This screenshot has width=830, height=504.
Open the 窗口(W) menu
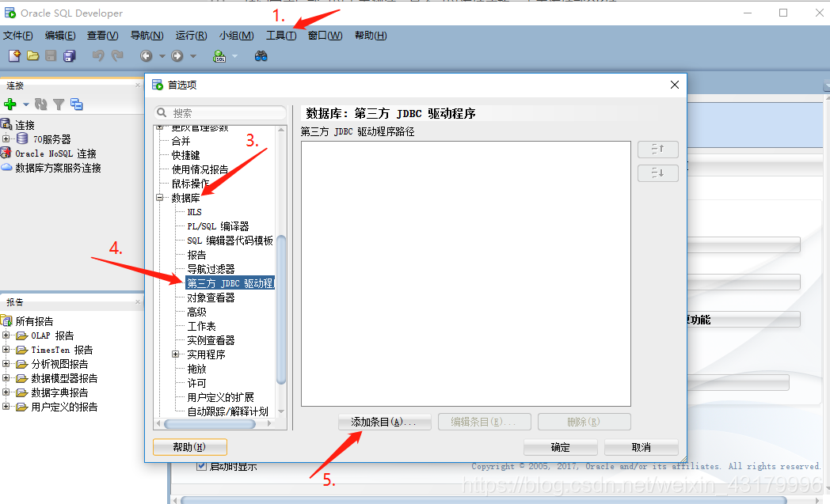pos(325,36)
